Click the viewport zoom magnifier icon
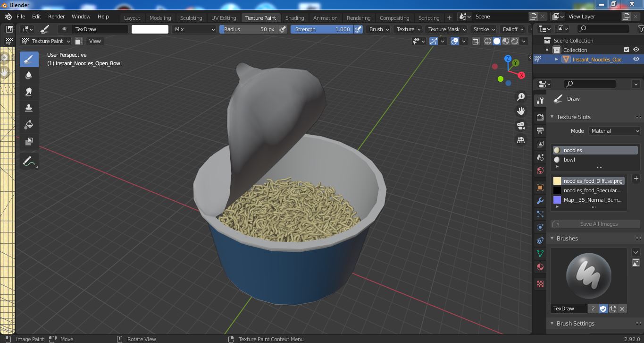 (521, 97)
